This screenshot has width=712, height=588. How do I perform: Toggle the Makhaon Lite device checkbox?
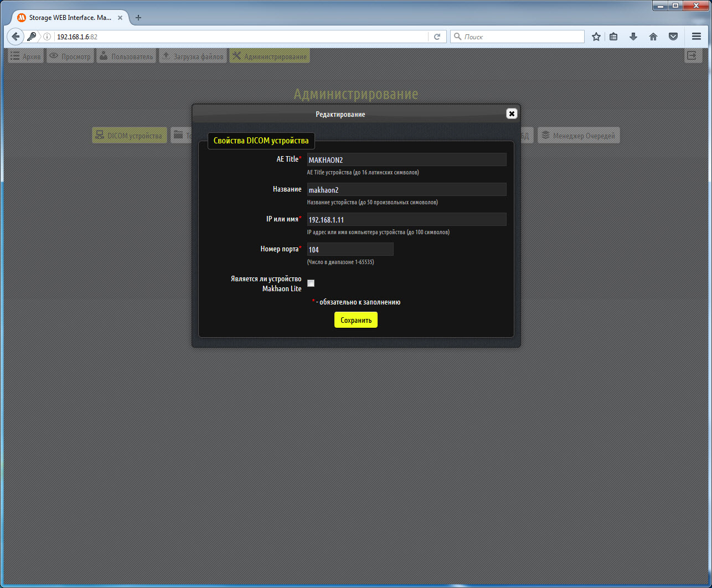(311, 283)
